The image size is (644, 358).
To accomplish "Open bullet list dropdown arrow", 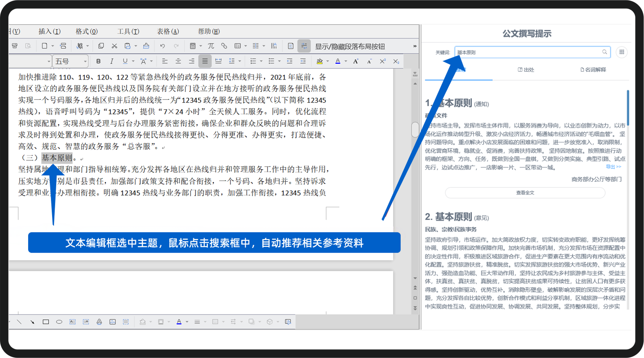I will 279,61.
